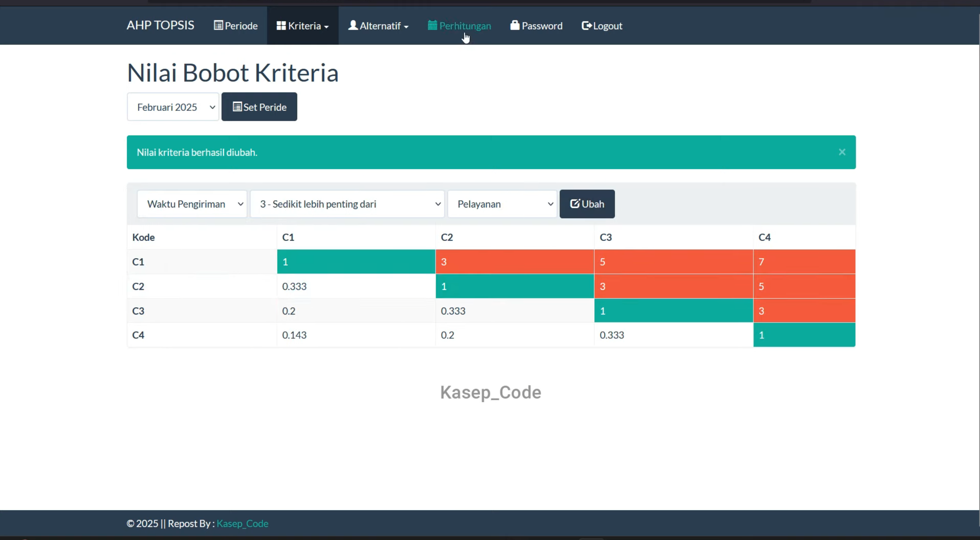This screenshot has height=540, width=980.
Task: Open the Waktu Pengiriman criteria dropdown
Action: (x=192, y=204)
